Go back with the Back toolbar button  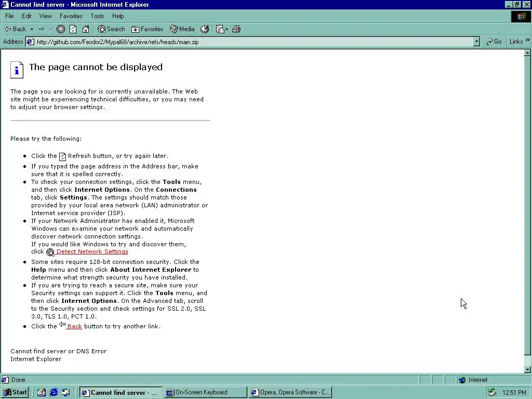15,29
